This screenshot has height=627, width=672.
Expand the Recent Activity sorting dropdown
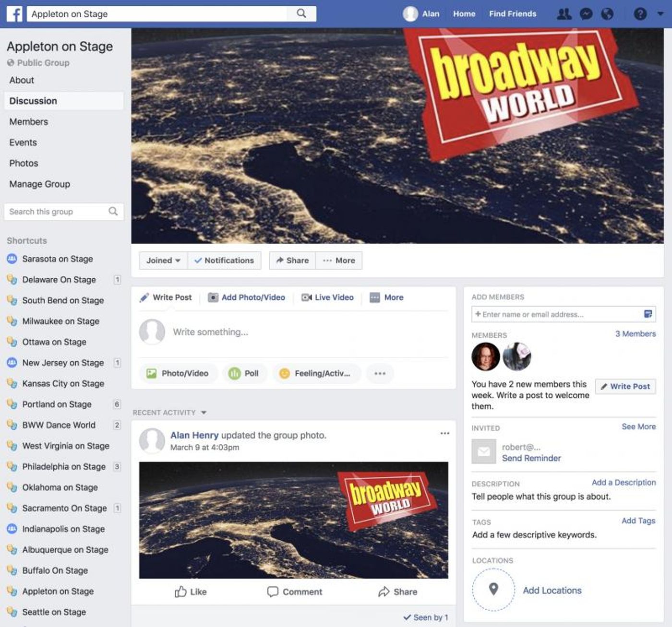coord(204,413)
